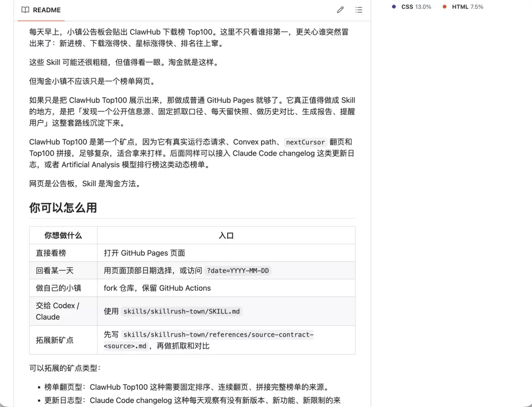
Task: Click the HTML 7.5% language entry
Action: point(463,7)
